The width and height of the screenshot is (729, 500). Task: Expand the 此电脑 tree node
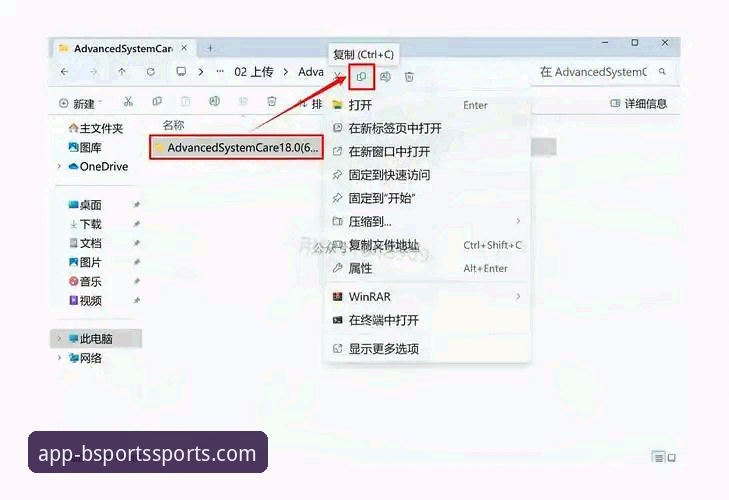pyautogui.click(x=59, y=339)
